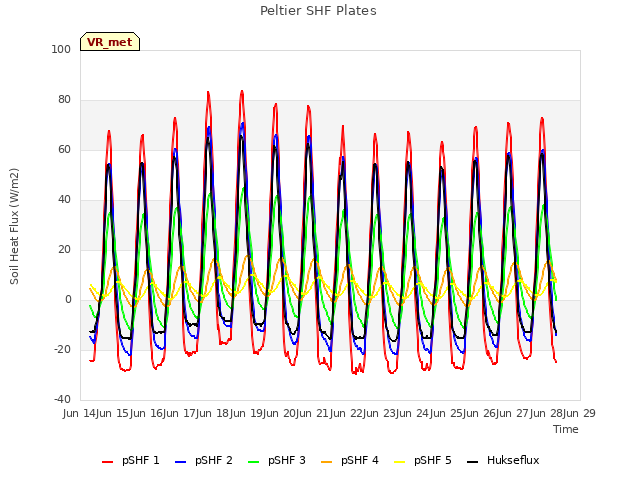Click the 0 y-axis tick label
This screenshot has width=640, height=480.
click(68, 300)
